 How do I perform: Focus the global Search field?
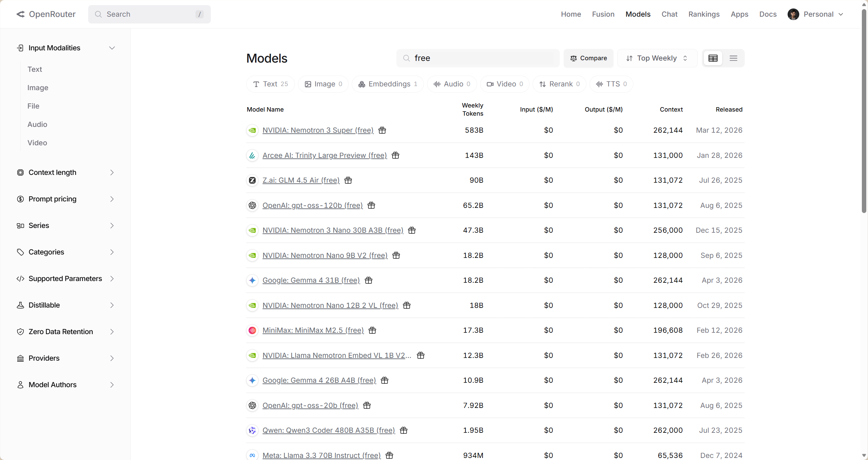(149, 14)
